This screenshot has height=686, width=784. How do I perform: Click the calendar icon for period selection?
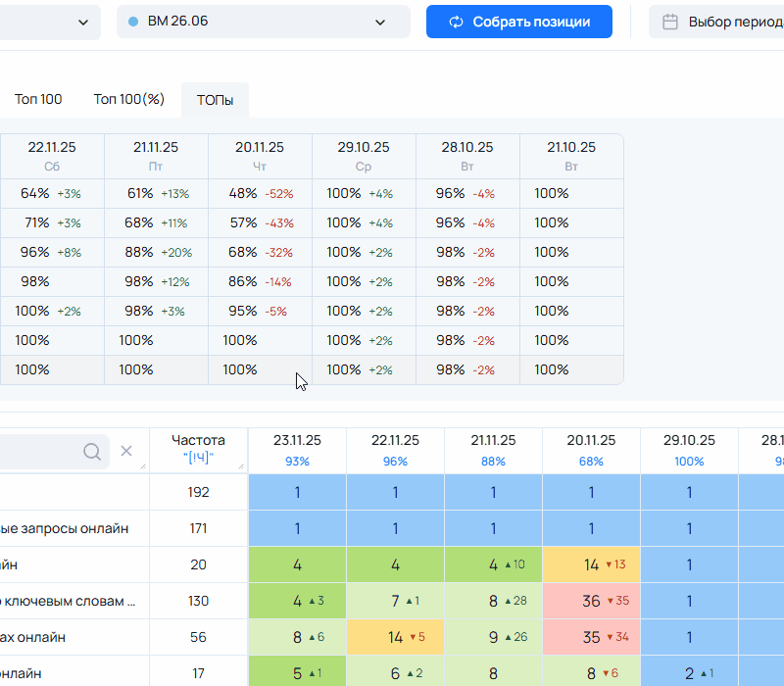670,22
